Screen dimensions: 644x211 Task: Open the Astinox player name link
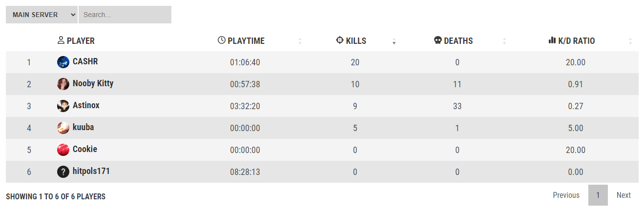[x=86, y=105]
